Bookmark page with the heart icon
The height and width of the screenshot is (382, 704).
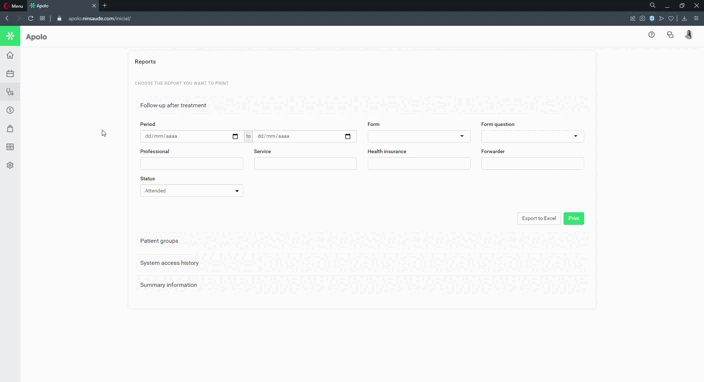671,18
